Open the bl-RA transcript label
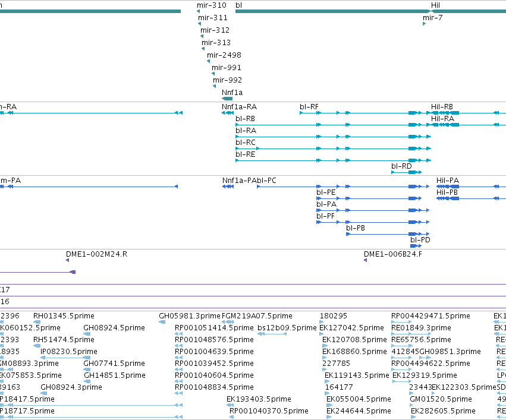Image resolution: width=506 pixels, height=420 pixels. 246,131
